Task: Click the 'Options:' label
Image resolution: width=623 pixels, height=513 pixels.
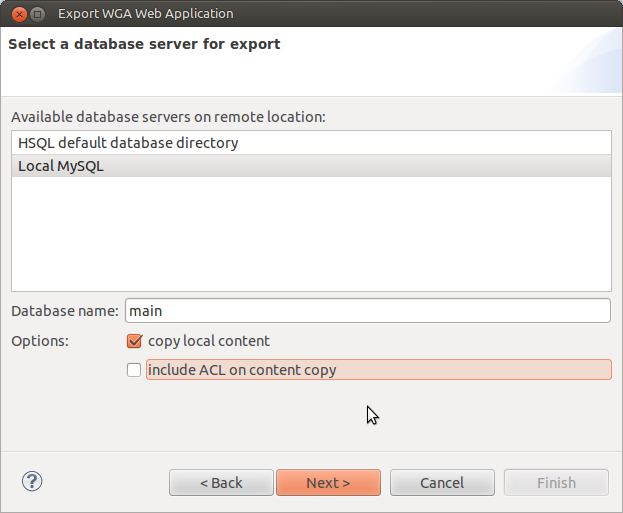Action: pyautogui.click(x=40, y=341)
